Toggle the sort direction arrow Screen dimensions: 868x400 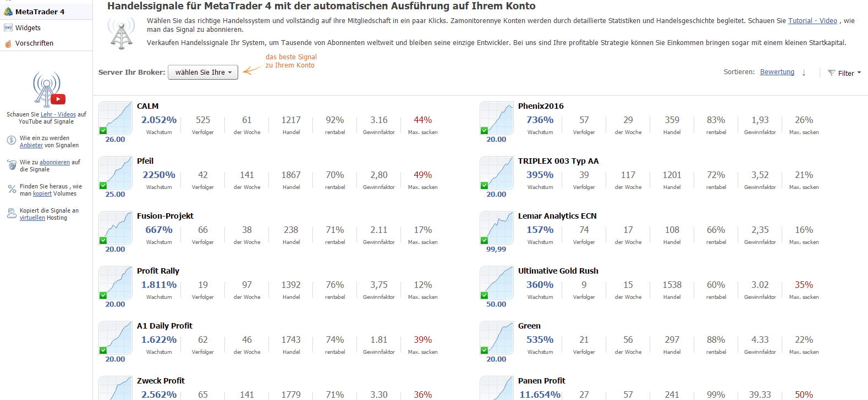tap(804, 73)
